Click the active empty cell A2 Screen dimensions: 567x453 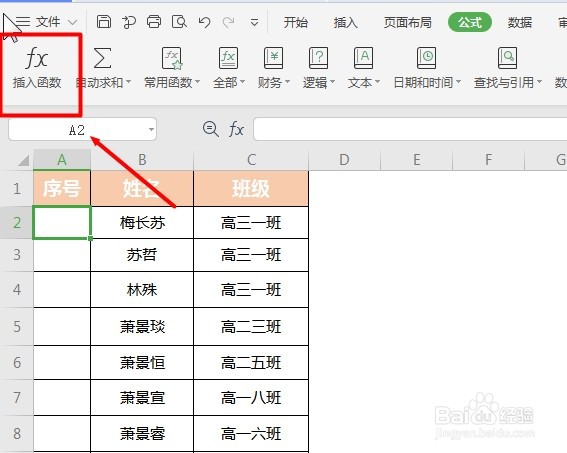[62, 223]
